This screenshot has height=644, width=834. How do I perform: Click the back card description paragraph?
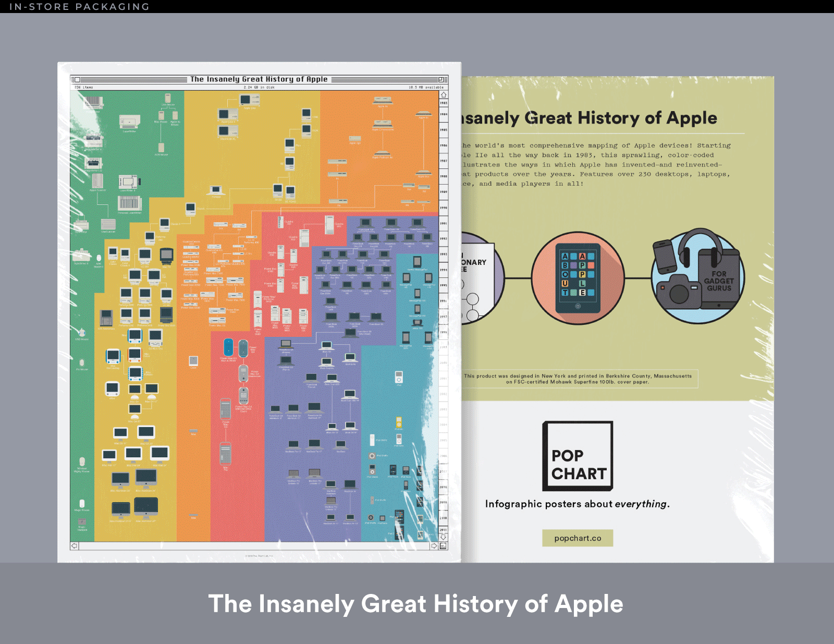[x=596, y=165]
